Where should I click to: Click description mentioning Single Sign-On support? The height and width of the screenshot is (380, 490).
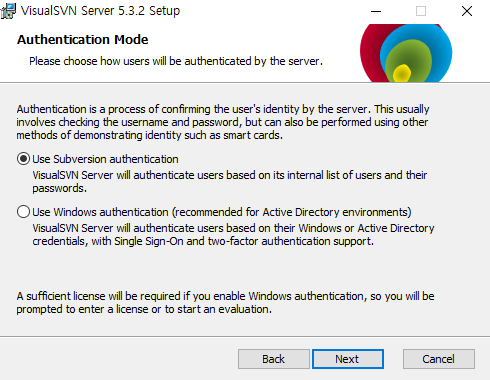(233, 235)
